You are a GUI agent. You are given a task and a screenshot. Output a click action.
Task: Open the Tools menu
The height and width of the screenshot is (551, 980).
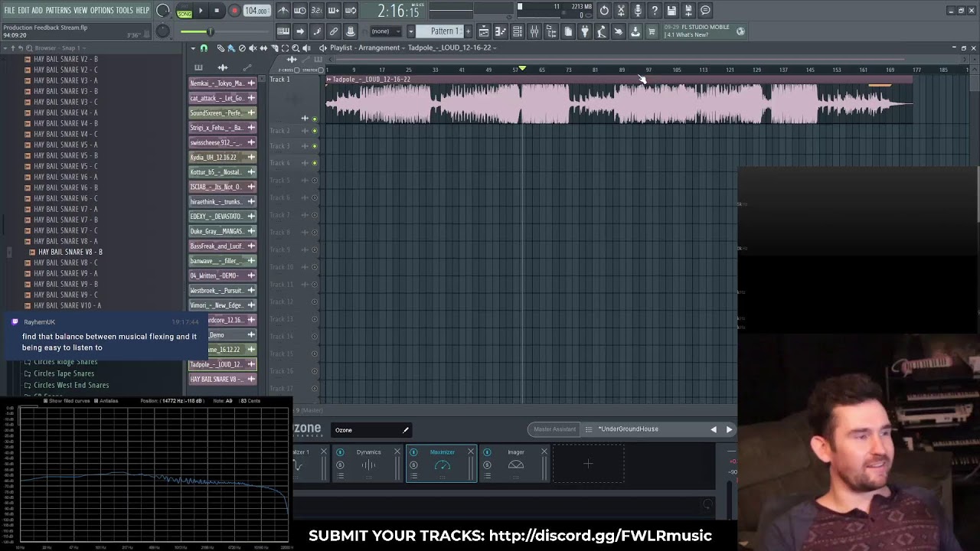click(x=125, y=10)
